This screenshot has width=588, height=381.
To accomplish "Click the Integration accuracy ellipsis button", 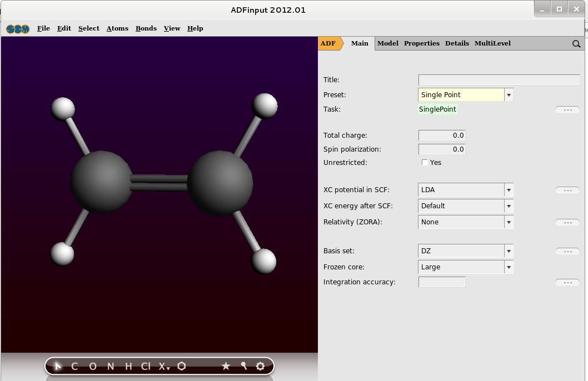I will (567, 283).
